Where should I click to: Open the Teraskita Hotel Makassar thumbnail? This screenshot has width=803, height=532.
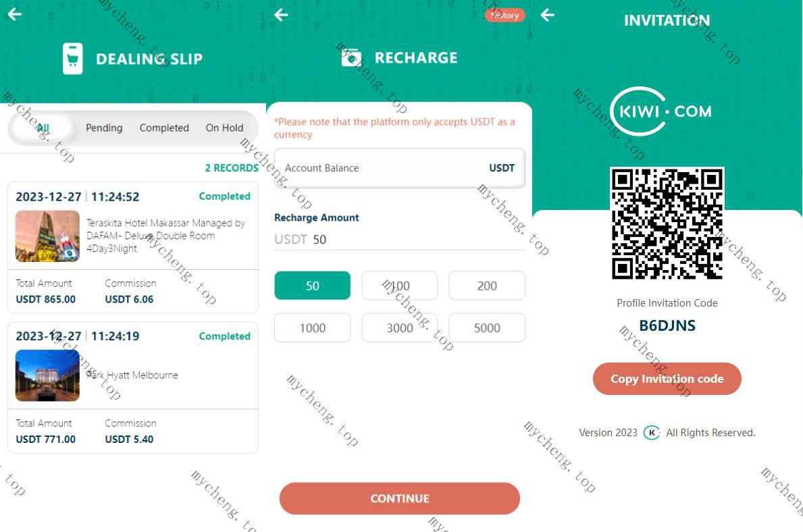pos(48,236)
